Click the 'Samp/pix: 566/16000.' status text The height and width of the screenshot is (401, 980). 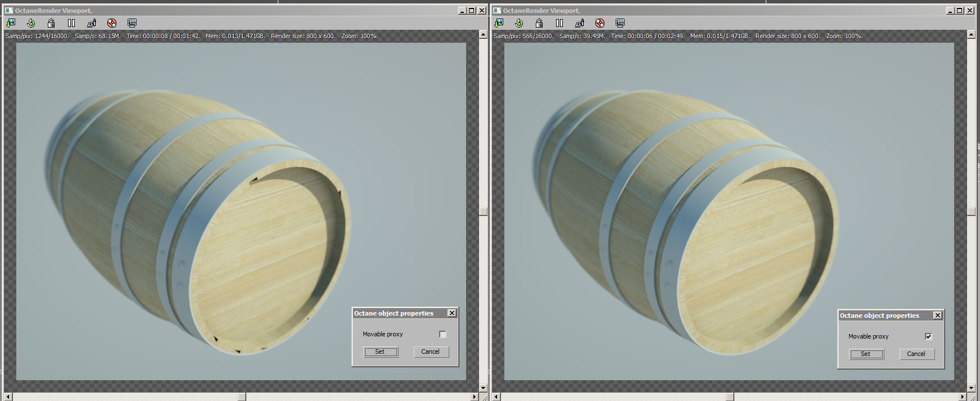(x=523, y=36)
